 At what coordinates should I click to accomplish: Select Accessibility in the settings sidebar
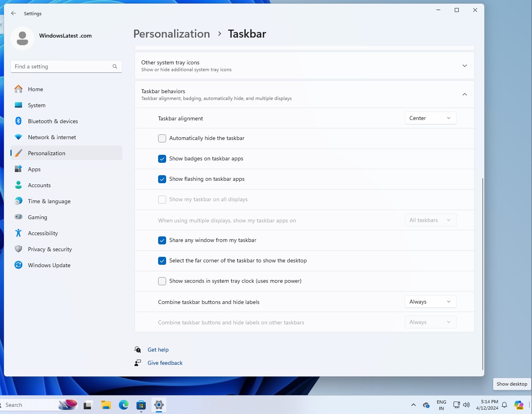[x=42, y=233]
